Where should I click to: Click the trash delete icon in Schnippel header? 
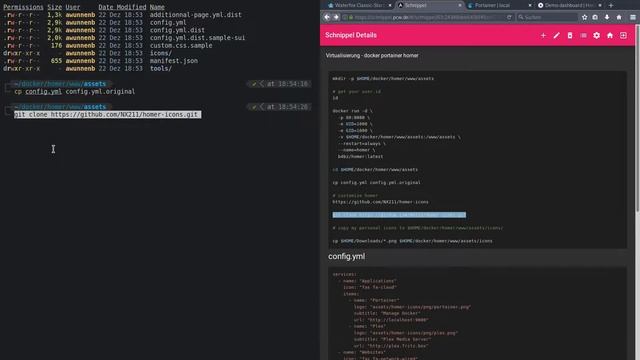pyautogui.click(x=570, y=36)
